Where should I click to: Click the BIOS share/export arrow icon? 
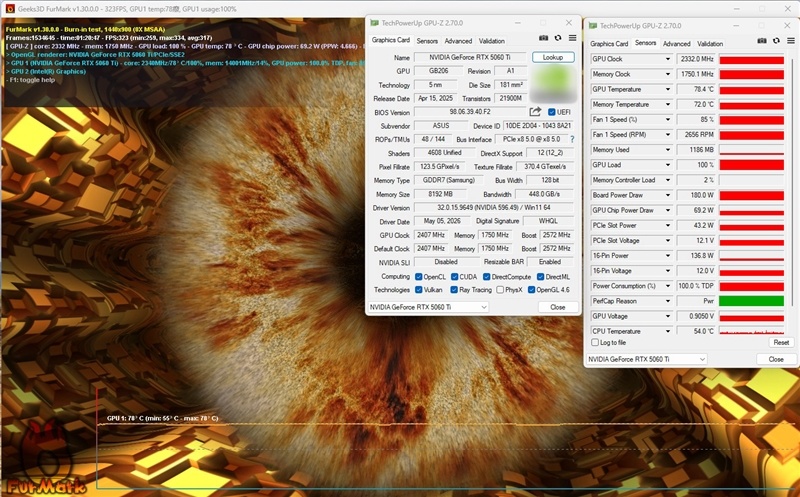coord(535,112)
